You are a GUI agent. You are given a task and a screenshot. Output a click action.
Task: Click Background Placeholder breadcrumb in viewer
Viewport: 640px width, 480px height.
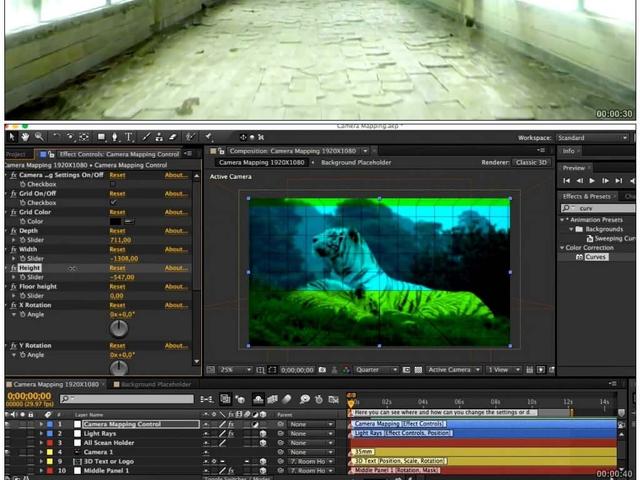coord(356,162)
